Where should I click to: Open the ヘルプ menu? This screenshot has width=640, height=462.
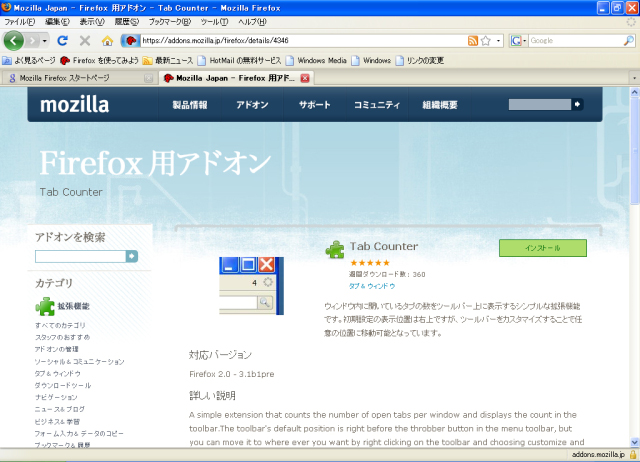252,22
